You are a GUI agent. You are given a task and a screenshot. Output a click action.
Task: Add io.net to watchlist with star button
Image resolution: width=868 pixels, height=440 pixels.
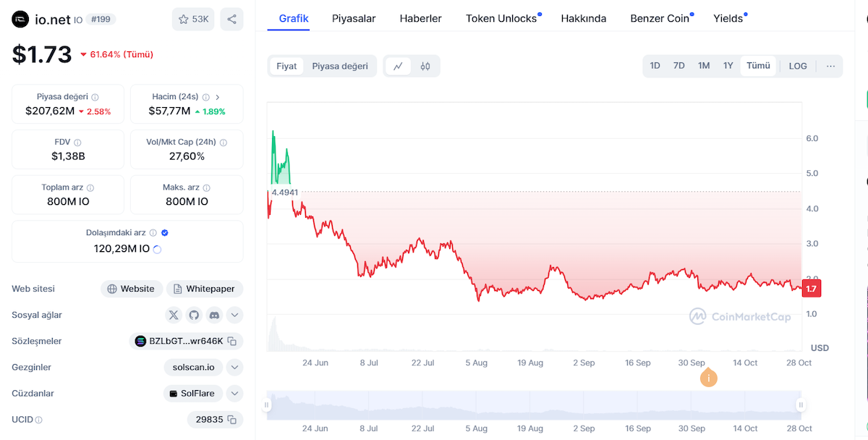[x=193, y=19]
